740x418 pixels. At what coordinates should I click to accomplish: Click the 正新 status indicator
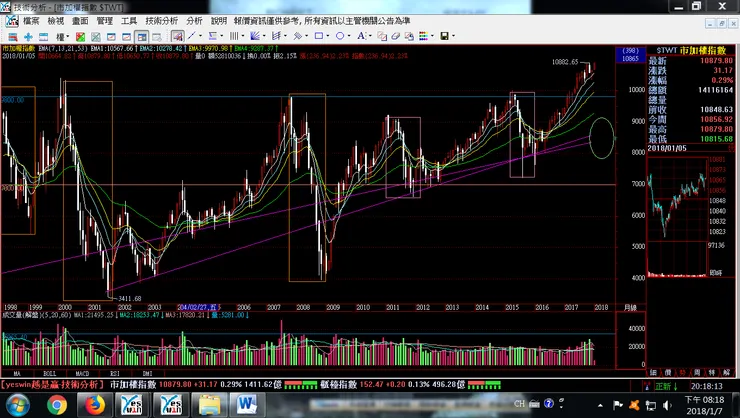(666, 386)
